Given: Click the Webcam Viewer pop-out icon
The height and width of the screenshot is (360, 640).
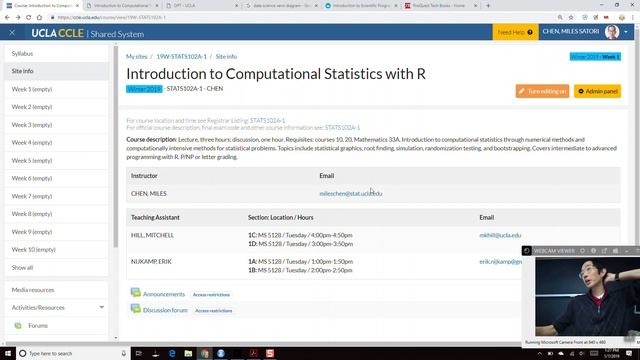Looking at the screenshot, I should click(604, 251).
